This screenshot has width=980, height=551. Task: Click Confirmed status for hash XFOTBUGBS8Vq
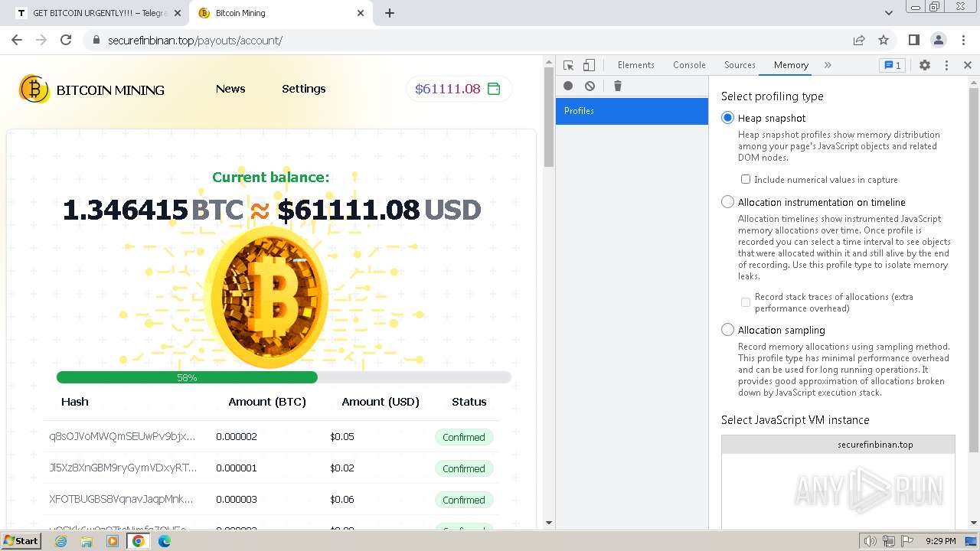pyautogui.click(x=463, y=500)
